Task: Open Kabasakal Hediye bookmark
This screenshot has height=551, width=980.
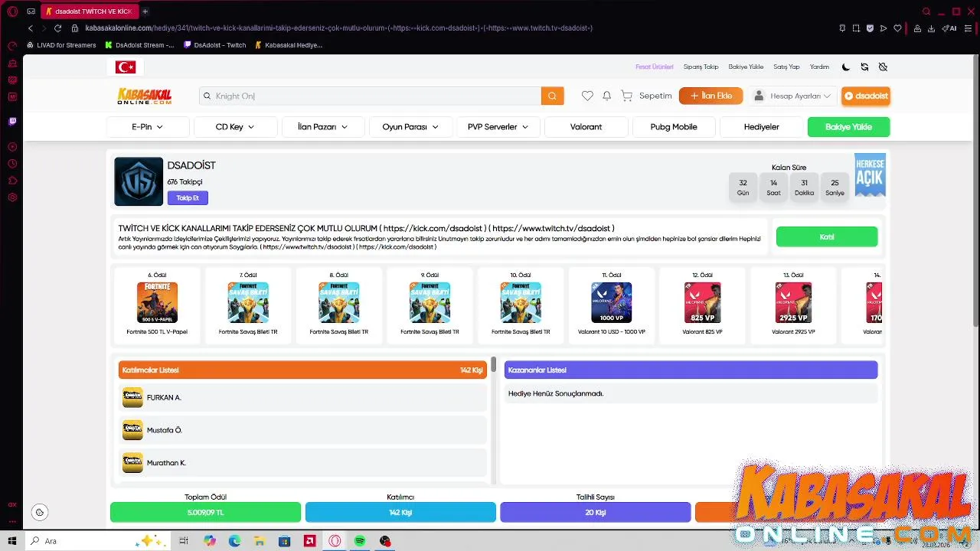Action: coord(289,45)
